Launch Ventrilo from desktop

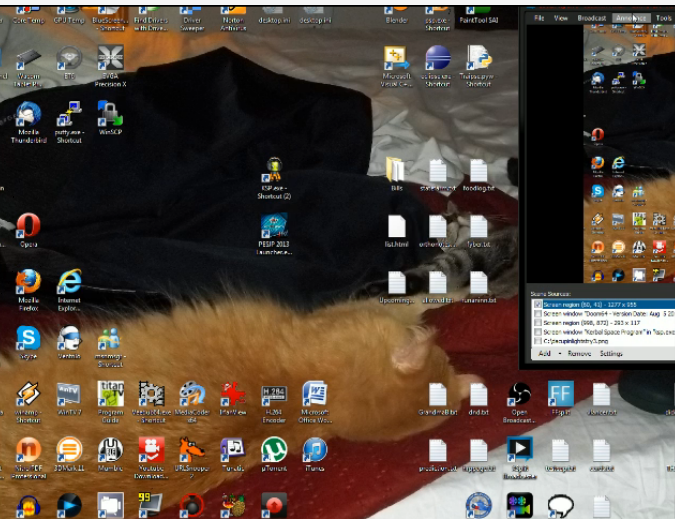(69, 343)
